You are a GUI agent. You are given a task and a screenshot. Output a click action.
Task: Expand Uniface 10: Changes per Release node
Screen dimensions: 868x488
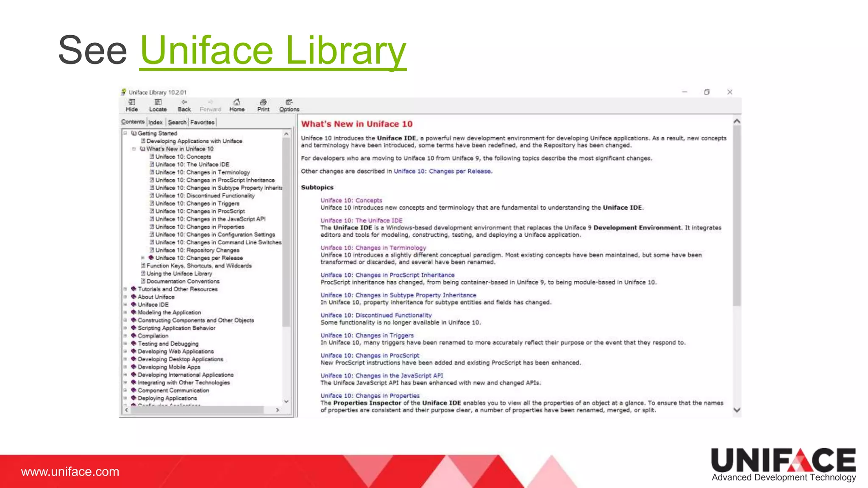pos(143,258)
